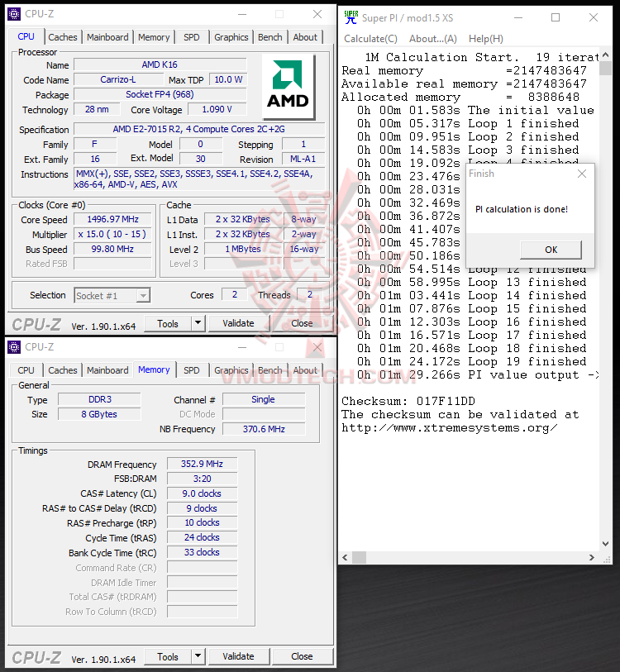This screenshot has height=672, width=620.
Task: Click the AMD logo in the Processor section
Action: tap(289, 87)
